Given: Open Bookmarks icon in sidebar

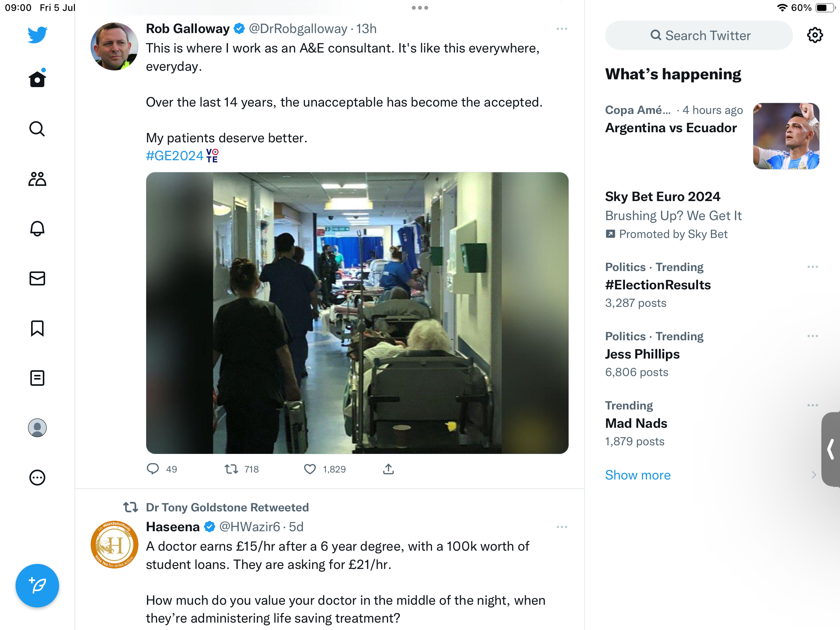Looking at the screenshot, I should (37, 328).
